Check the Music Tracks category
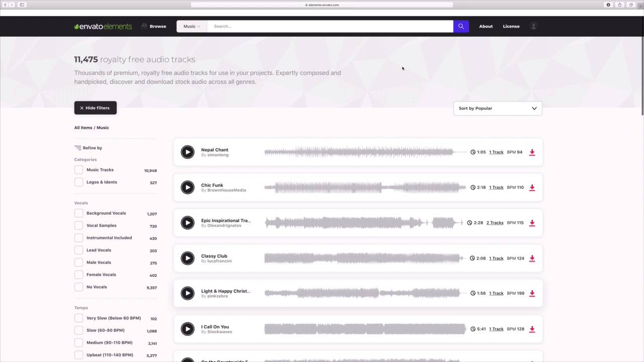This screenshot has width=644, height=362. (78, 170)
